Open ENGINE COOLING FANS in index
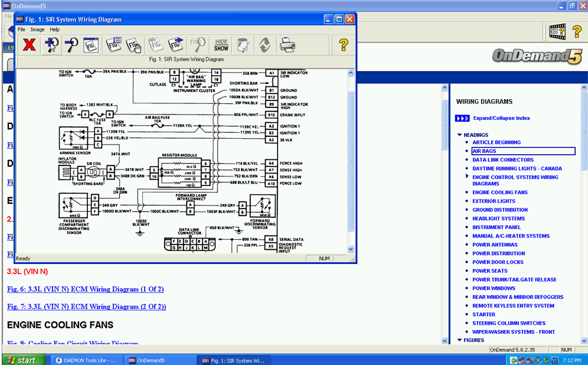The width and height of the screenshot is (588, 365). 500,193
